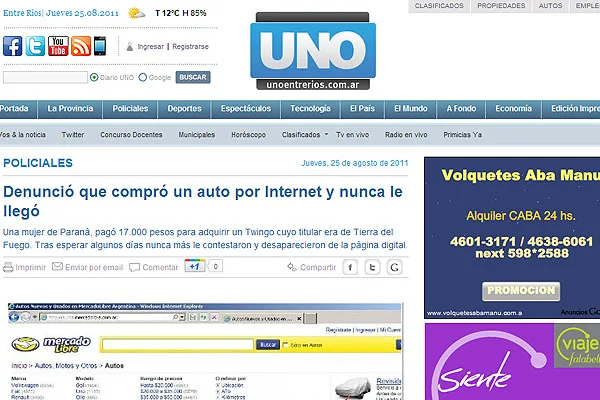Click the Enviar por email link text

(x=94, y=267)
